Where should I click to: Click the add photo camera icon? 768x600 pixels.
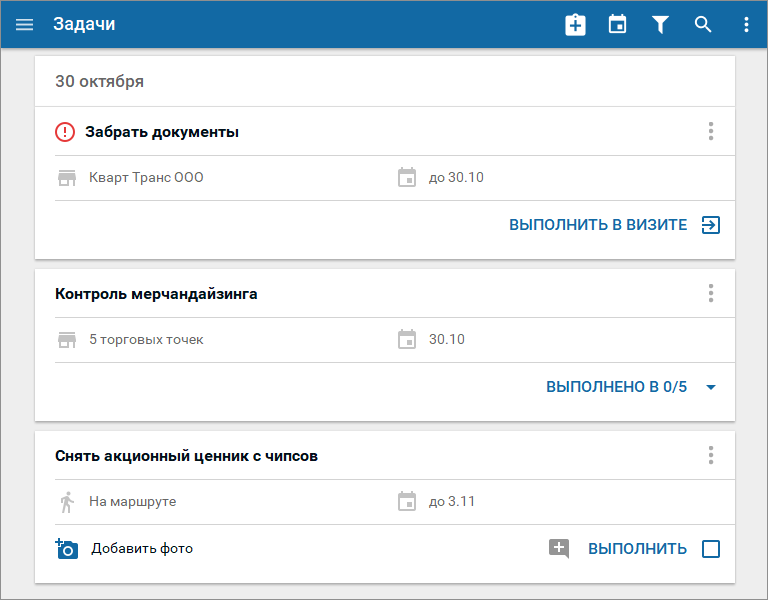point(67,549)
